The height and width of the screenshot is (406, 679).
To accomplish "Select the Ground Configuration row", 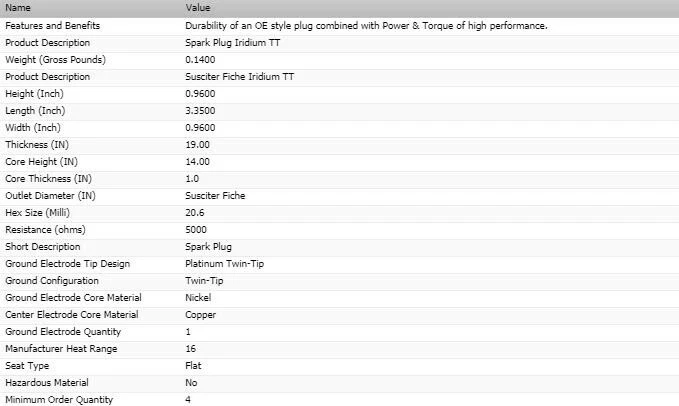I will tap(340, 281).
